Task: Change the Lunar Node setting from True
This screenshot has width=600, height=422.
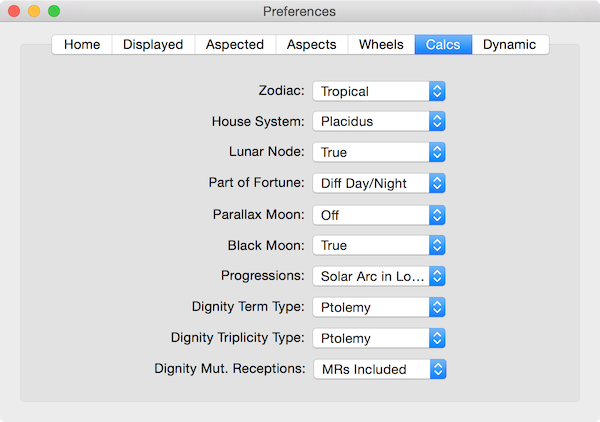Action: pyautogui.click(x=379, y=152)
